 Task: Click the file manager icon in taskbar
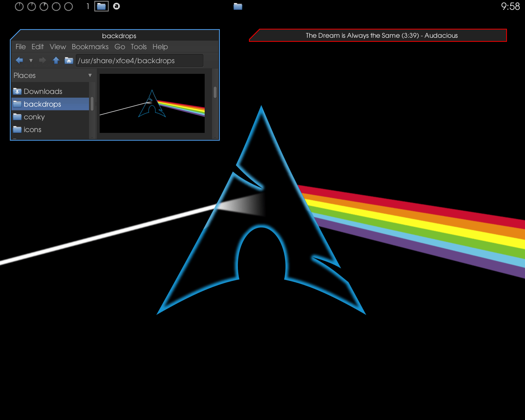click(x=101, y=6)
